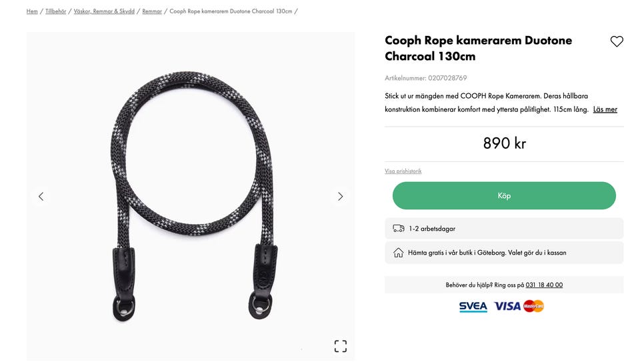Viewport: 640px width, 364px height.
Task: Add product to favorites with heart icon
Action: pyautogui.click(x=617, y=41)
